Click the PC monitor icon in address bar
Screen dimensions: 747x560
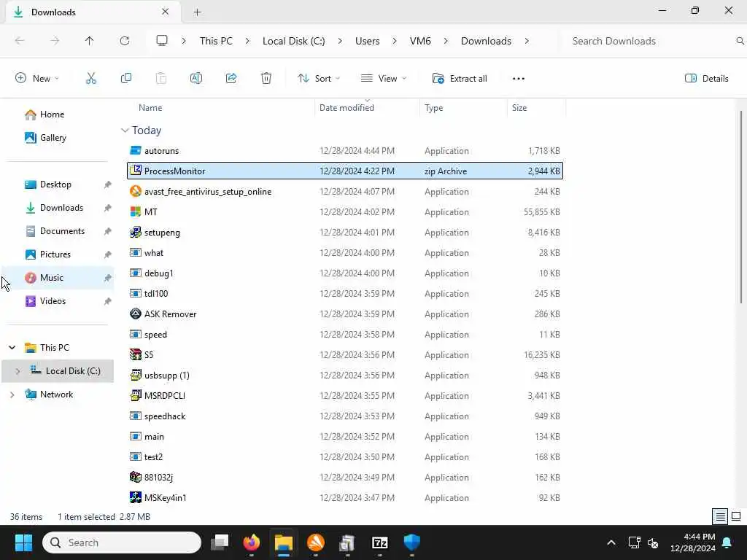coord(162,41)
